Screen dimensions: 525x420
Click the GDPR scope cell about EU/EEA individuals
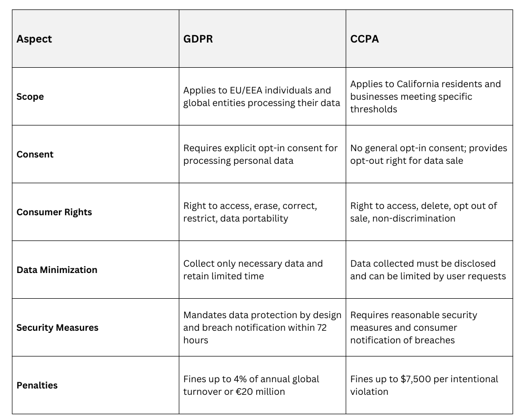click(261, 97)
